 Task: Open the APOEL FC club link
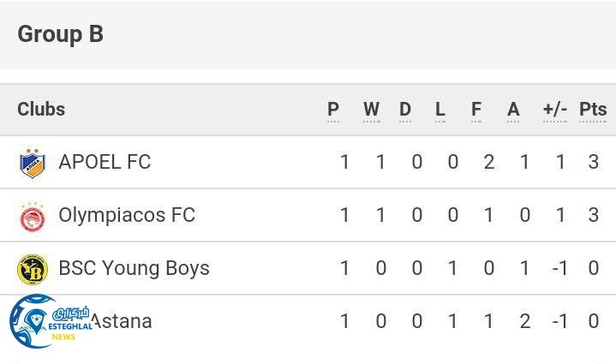[x=105, y=162]
